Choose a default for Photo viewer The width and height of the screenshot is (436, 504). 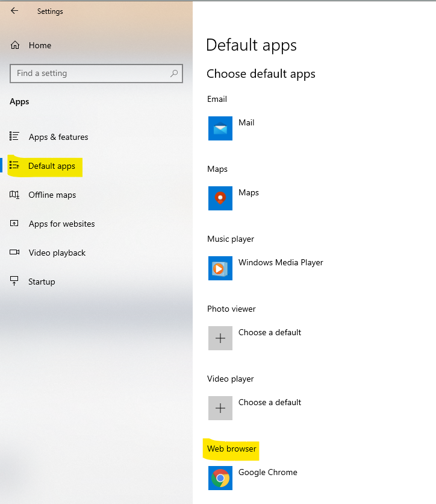tap(270, 332)
